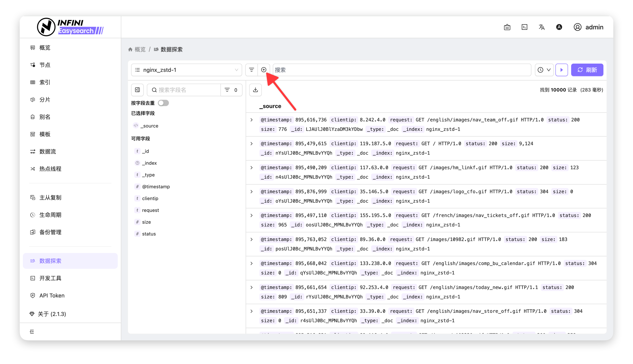633x364 pixels.
Task: Click the run query play button
Action: coord(562,70)
